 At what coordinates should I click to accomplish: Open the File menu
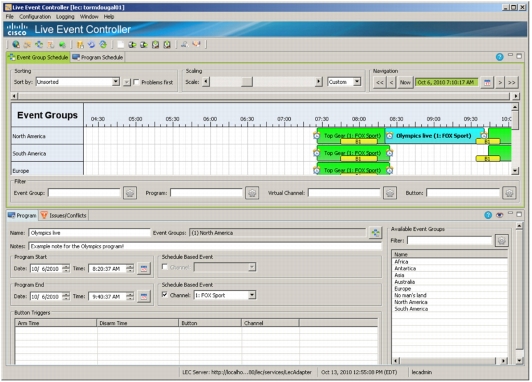pos(10,17)
